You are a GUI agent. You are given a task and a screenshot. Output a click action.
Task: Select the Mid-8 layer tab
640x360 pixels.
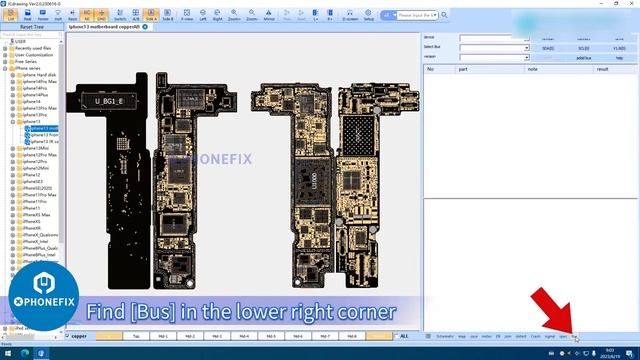click(x=352, y=336)
